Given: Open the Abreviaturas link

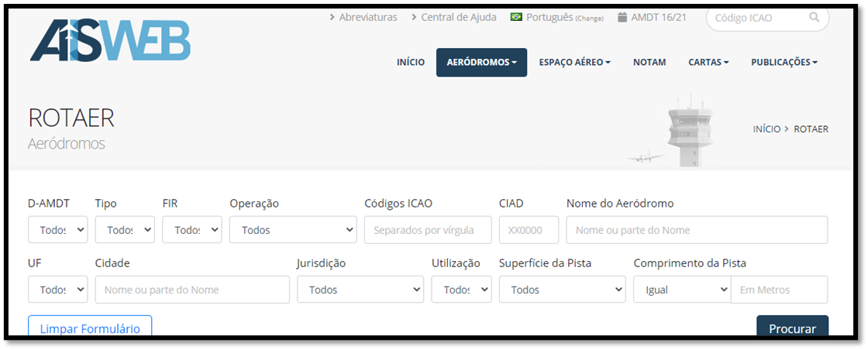Looking at the screenshot, I should click(367, 17).
